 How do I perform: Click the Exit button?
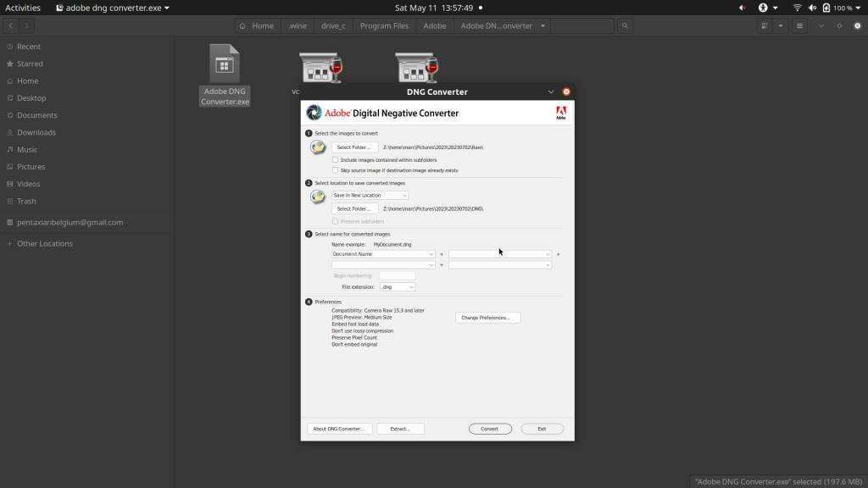[542, 429]
